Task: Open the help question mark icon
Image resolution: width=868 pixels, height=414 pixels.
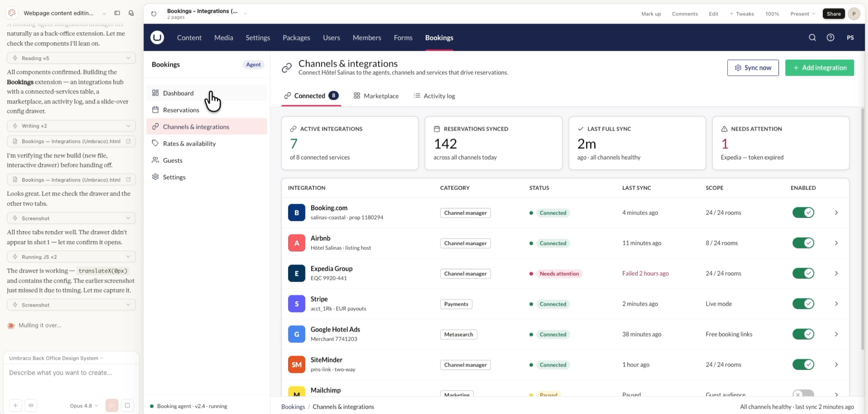Action: coord(830,37)
